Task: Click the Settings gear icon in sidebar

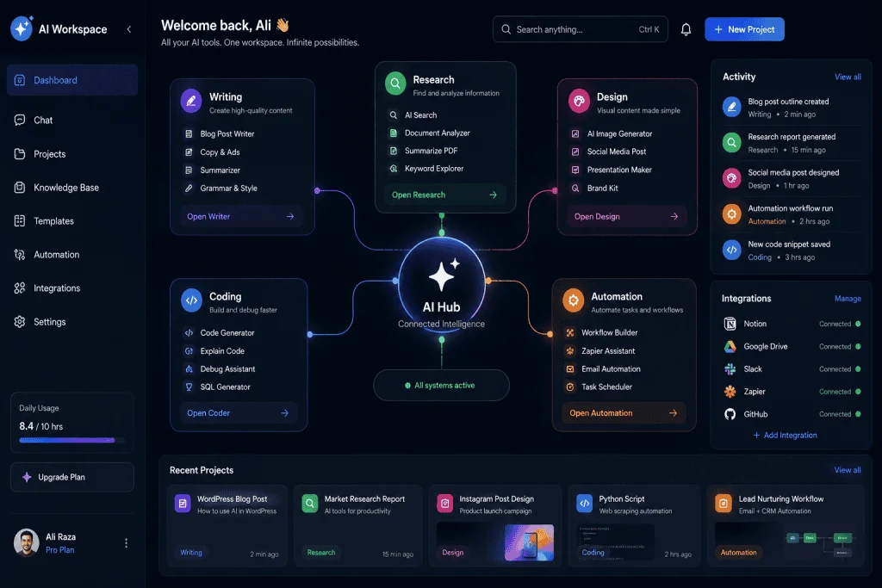Action: [20, 321]
